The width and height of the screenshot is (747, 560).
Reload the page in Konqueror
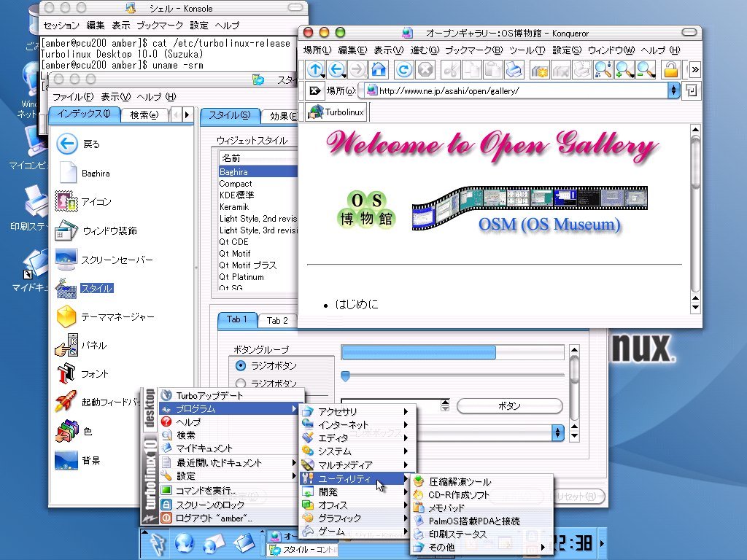(x=403, y=70)
